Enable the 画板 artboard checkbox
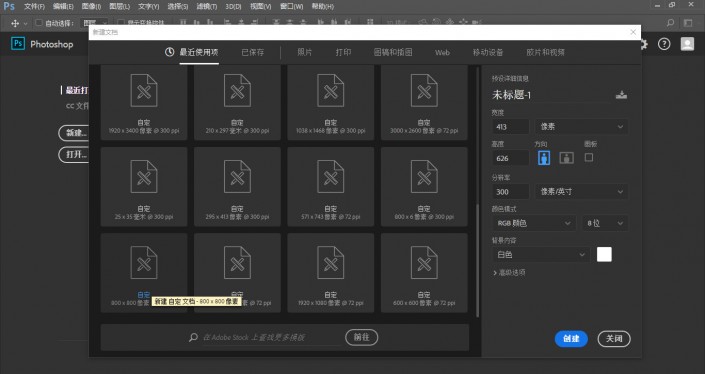Viewport: 705px width, 374px height. coord(589,157)
